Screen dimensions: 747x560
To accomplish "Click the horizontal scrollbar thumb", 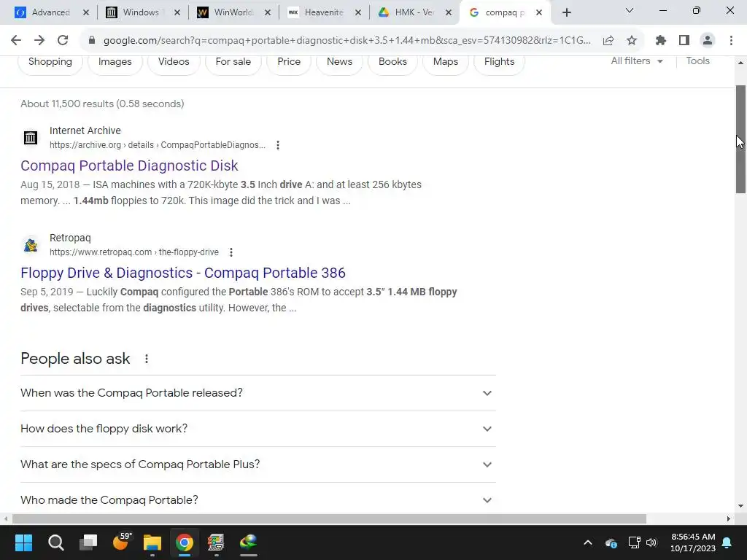I will tap(329, 518).
